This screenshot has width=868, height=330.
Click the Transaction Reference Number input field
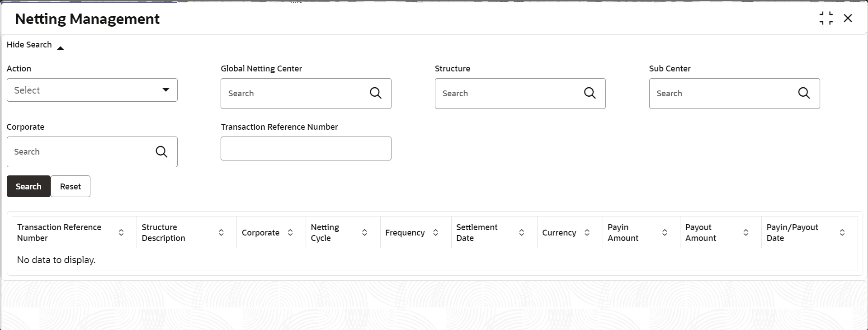(306, 149)
